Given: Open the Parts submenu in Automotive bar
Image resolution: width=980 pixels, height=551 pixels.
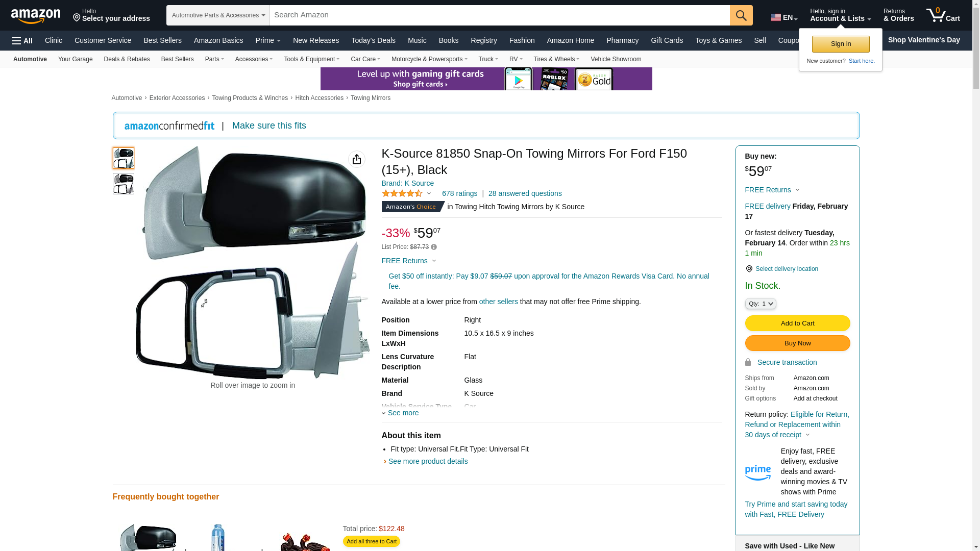Looking at the screenshot, I should (214, 59).
